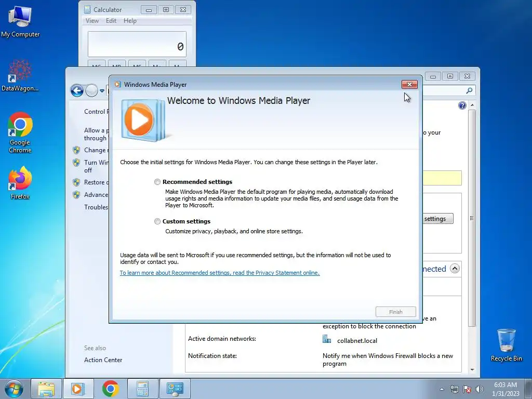Click the Control Panel search magnifier icon
The width and height of the screenshot is (532, 399).
pyautogui.click(x=469, y=90)
